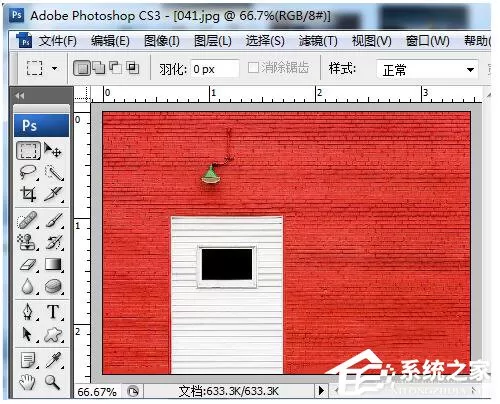Select the Eyedropper tool
This screenshot has height=404, width=500.
click(x=53, y=360)
